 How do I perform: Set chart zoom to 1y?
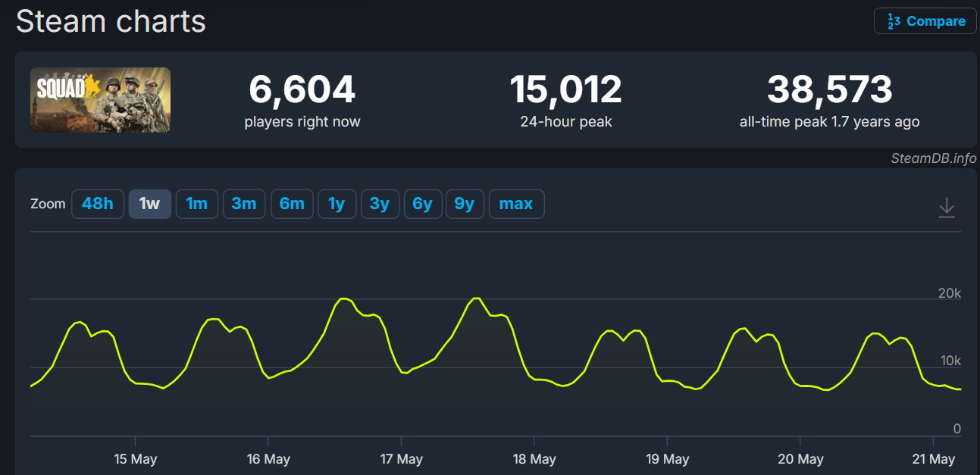pyautogui.click(x=337, y=204)
